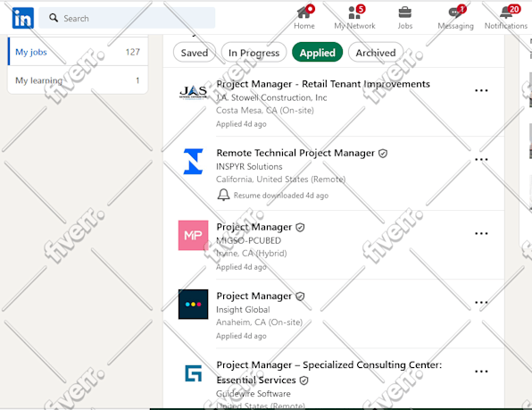Click "MIGSO-PCUBED" company name

point(249,240)
